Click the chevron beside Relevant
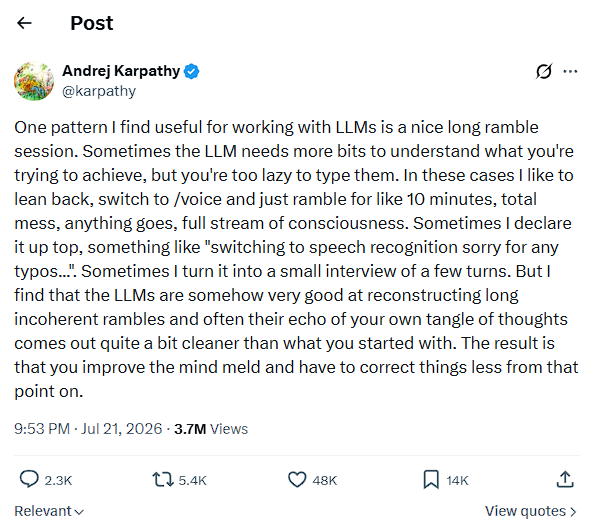Image resolution: width=596 pixels, height=529 pixels. click(x=79, y=512)
